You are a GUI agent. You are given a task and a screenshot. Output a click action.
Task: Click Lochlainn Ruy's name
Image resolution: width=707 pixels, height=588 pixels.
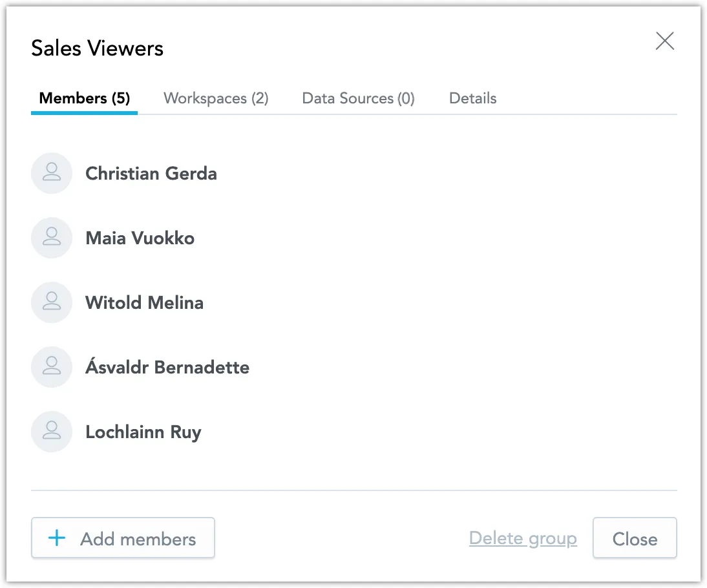coord(143,432)
